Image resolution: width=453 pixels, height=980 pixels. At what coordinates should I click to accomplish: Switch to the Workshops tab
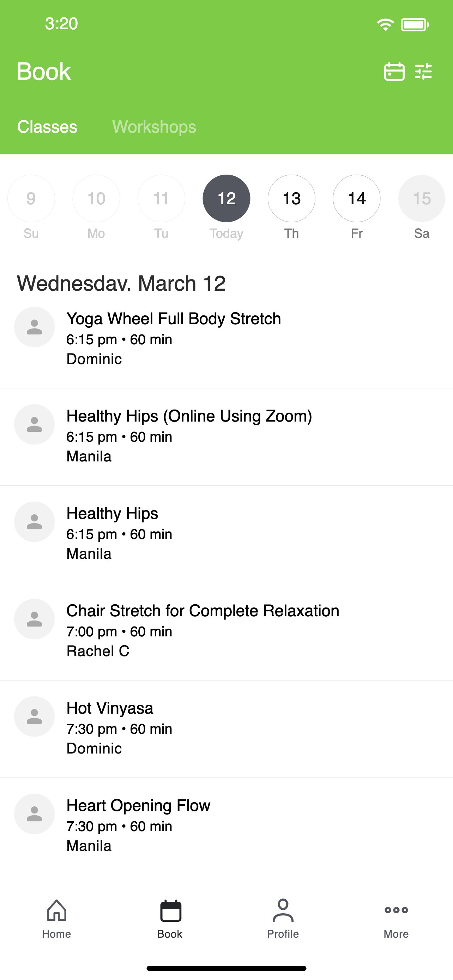[154, 127]
